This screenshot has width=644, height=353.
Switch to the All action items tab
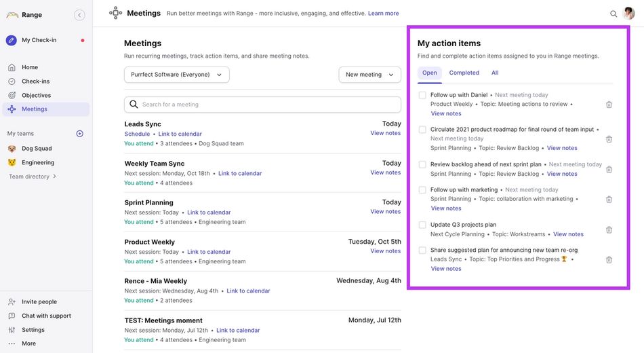pos(495,73)
